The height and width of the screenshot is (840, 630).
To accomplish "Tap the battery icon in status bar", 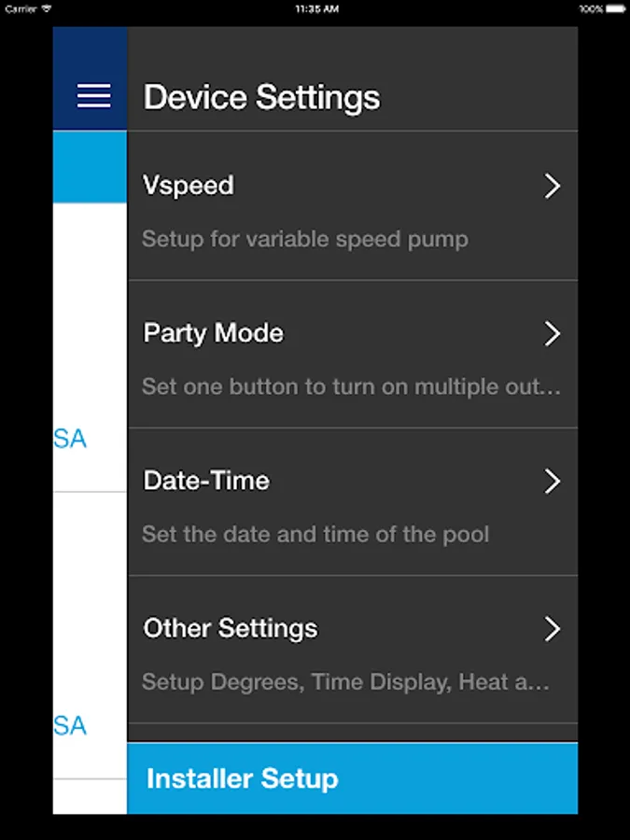I will coord(616,8).
